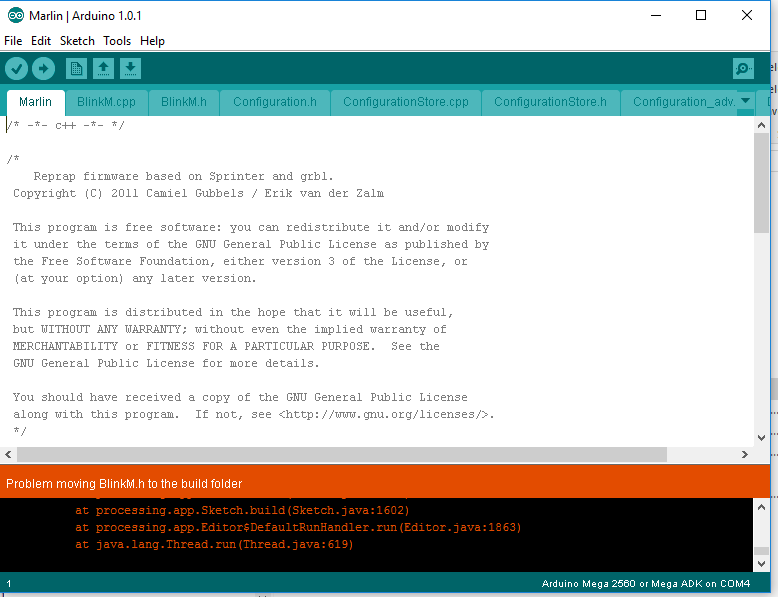Open the Edit menu
Screen dimensions: 778x597
41,41
